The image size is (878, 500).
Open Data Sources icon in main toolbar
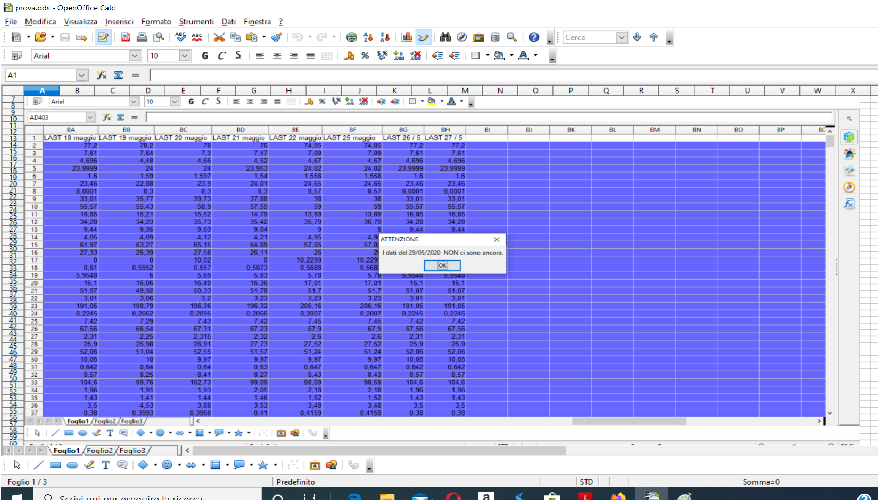point(495,38)
